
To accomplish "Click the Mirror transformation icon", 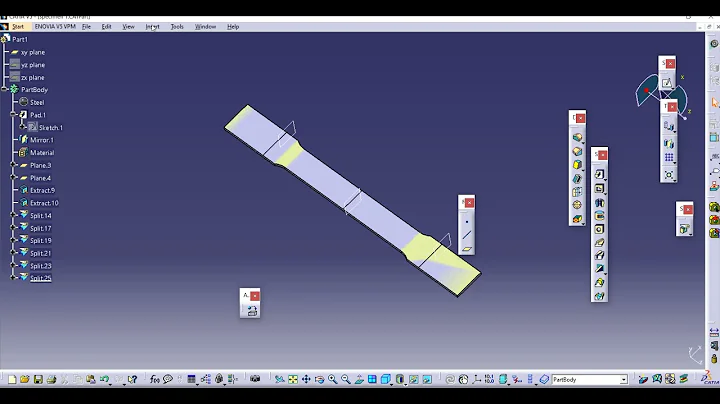I will (669, 144).
